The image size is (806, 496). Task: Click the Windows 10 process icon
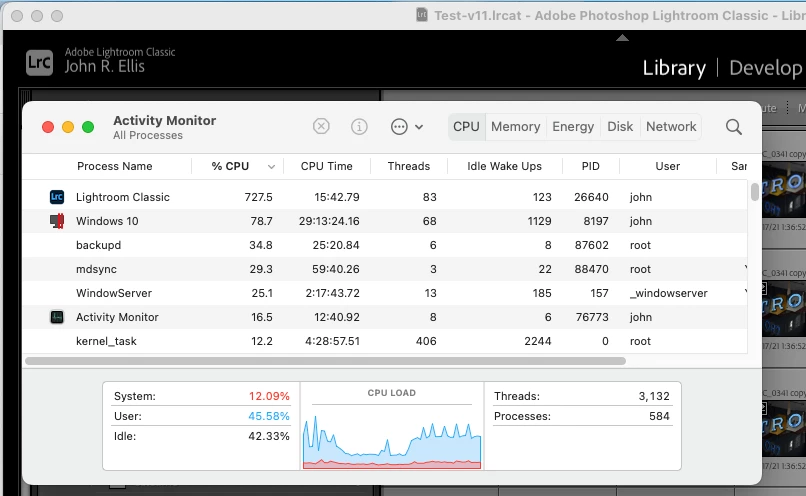[57, 221]
